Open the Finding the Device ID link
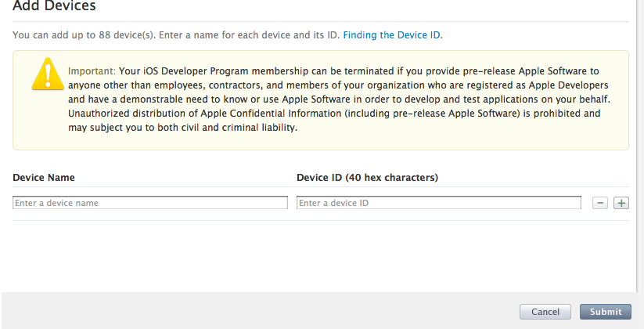Viewport: 644px width, 329px height. tap(392, 35)
